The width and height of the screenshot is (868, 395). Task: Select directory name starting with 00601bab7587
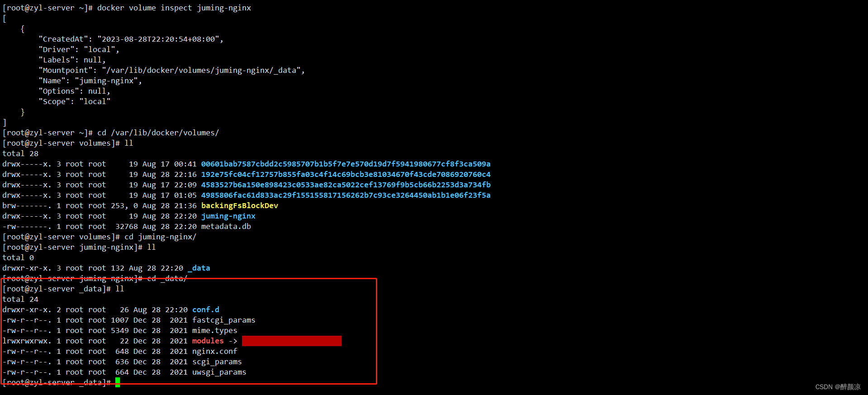click(346, 164)
